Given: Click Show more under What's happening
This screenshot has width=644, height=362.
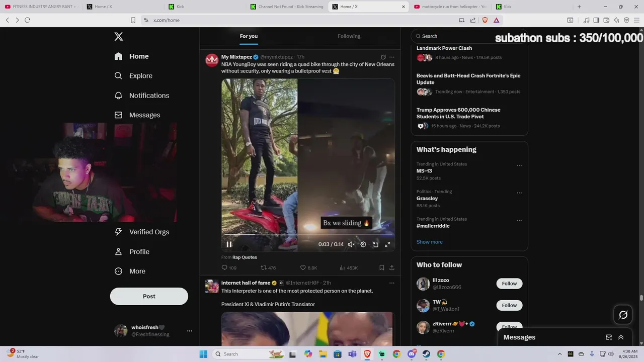Looking at the screenshot, I should click(430, 242).
